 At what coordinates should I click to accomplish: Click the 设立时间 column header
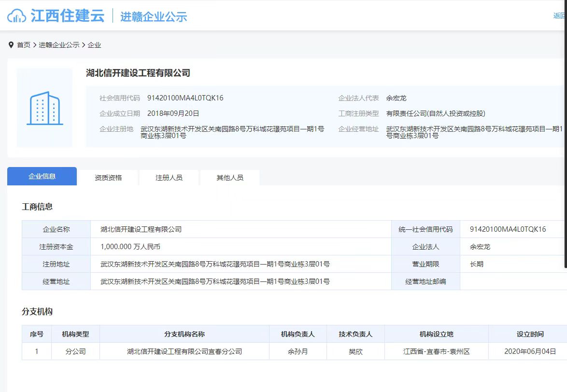[x=530, y=334]
